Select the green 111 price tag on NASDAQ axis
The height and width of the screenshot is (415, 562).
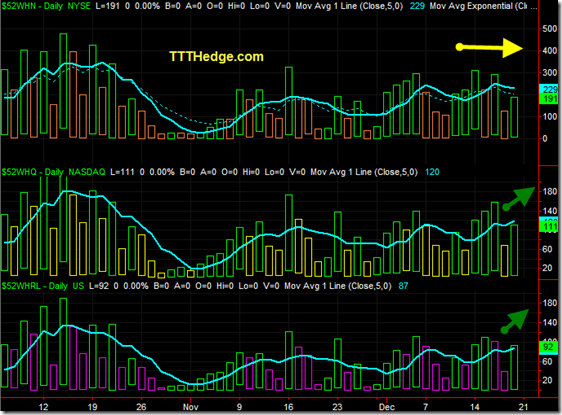click(x=549, y=226)
